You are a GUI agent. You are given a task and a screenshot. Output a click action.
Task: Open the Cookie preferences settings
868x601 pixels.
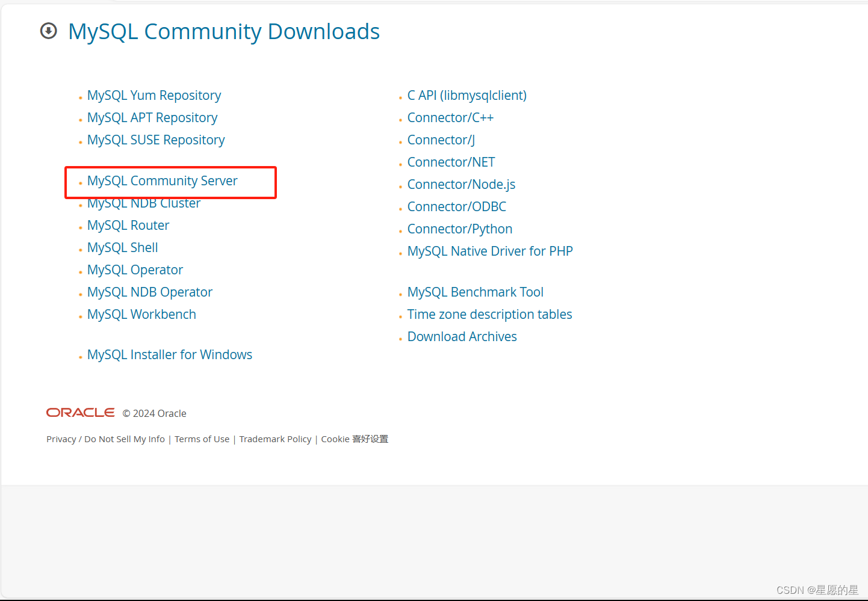point(355,439)
